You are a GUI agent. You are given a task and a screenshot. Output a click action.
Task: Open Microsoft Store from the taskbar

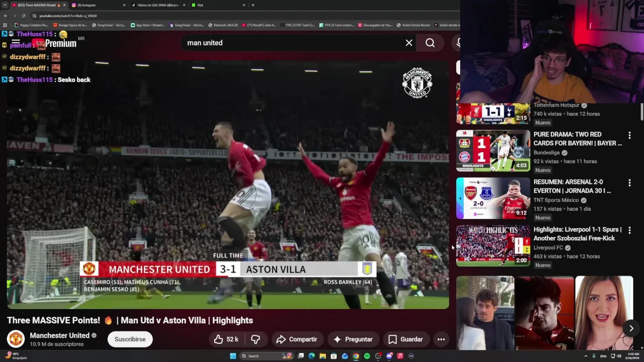pyautogui.click(x=334, y=356)
